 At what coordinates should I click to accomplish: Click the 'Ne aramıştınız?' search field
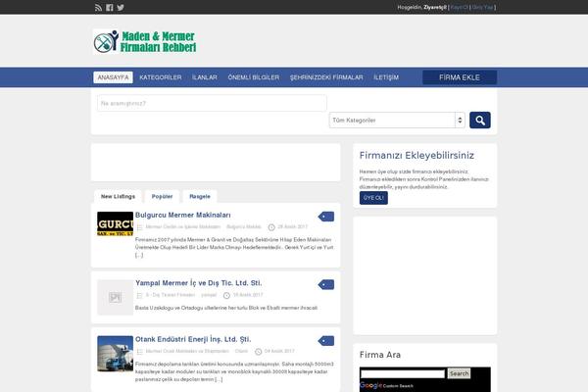[x=212, y=103]
